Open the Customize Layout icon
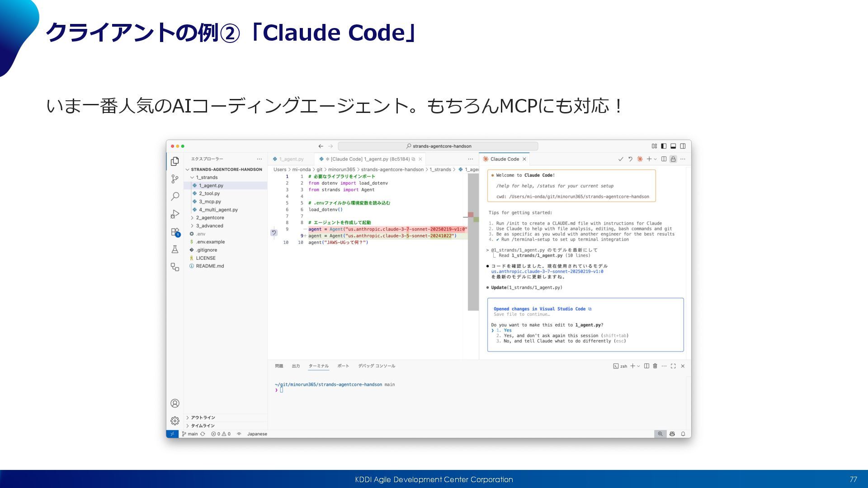This screenshot has width=868, height=488. tap(654, 146)
